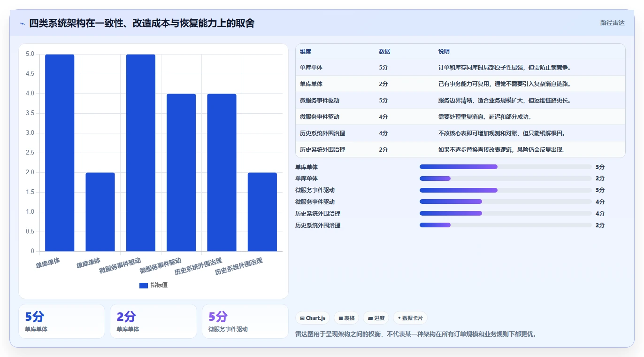Select the 单库单体 bar reaching 2.0
Image resolution: width=644 pixels, height=357 pixels.
tap(100, 212)
